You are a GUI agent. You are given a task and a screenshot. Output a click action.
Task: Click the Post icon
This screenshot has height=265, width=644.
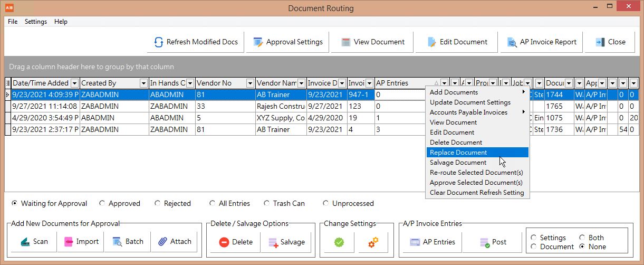pyautogui.click(x=484, y=242)
